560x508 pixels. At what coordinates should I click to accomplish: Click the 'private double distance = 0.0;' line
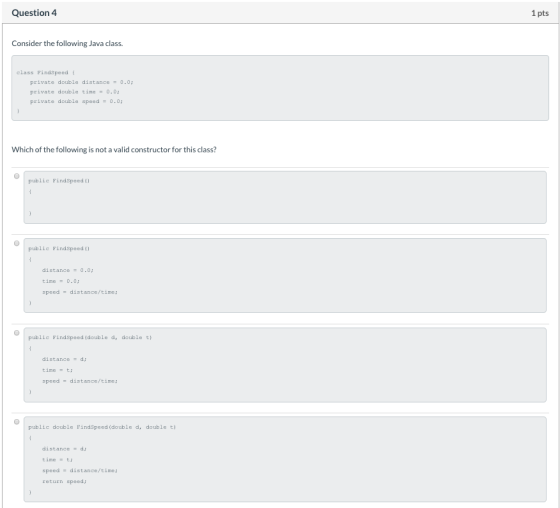pos(81,82)
